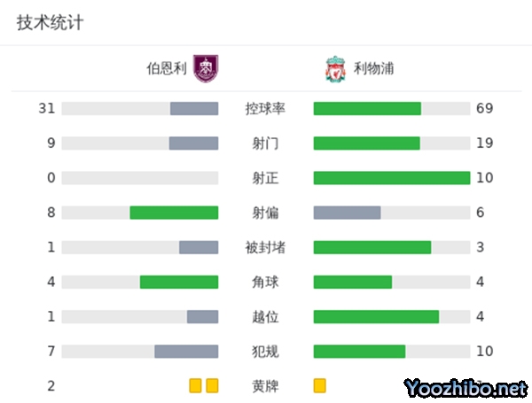Click the 犯规 stat label
532x403 pixels.
coord(265,352)
